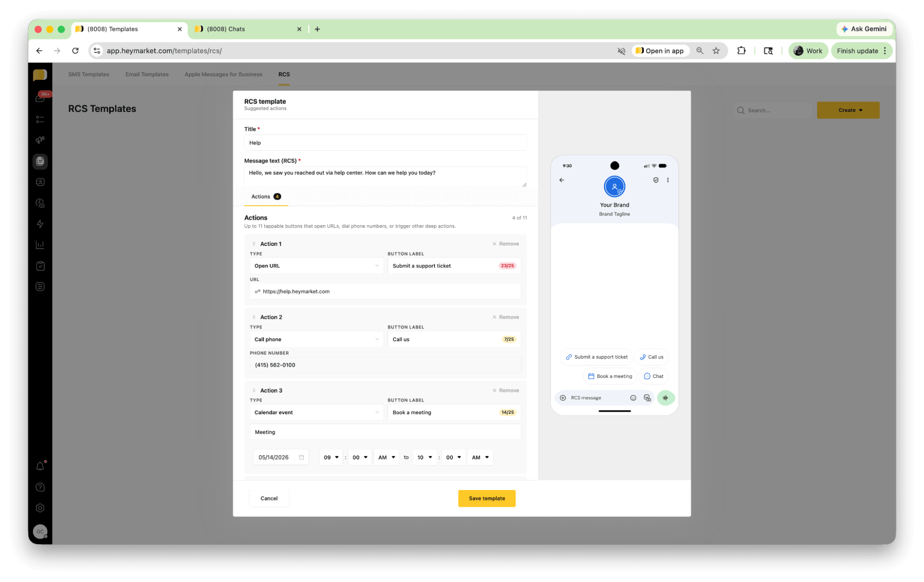Select the Actions tab in the modal
This screenshot has height=582, width=924.
(x=266, y=196)
